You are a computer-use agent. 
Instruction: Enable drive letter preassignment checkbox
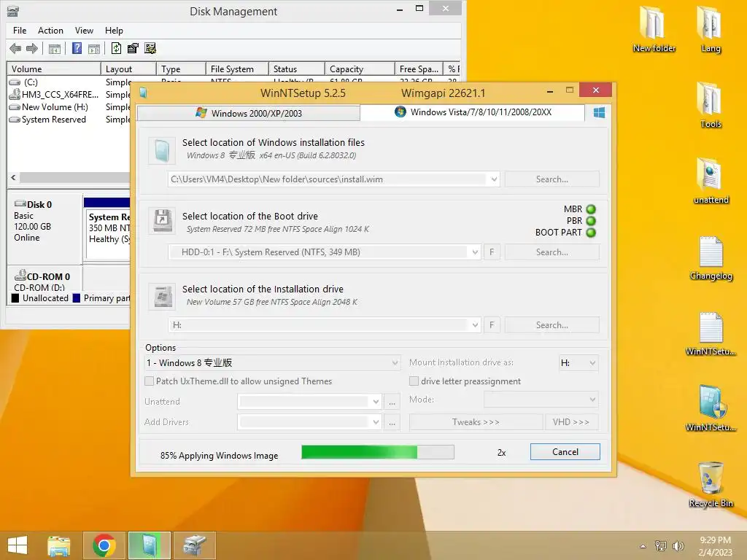tap(414, 381)
